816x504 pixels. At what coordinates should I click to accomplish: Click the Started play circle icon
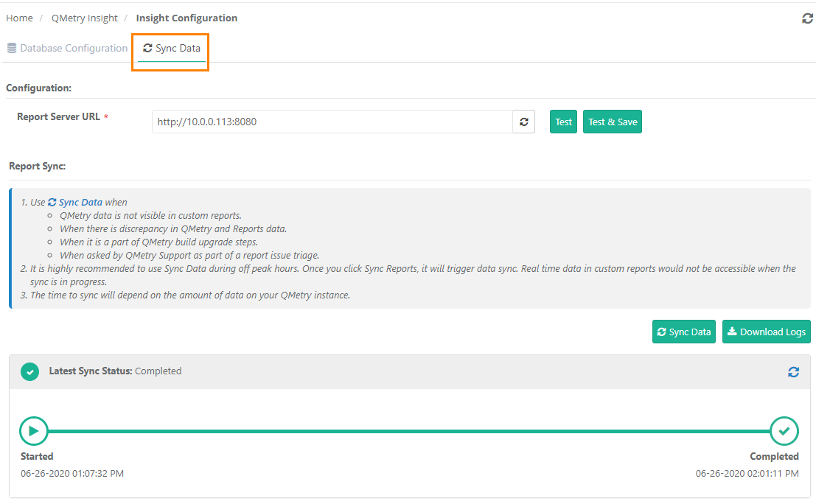coord(34,431)
